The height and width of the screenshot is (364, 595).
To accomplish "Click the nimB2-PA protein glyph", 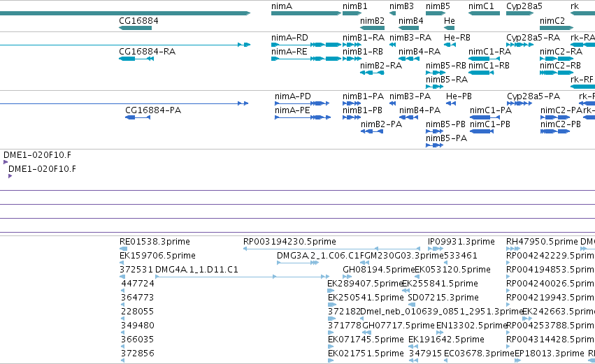I will (372, 131).
